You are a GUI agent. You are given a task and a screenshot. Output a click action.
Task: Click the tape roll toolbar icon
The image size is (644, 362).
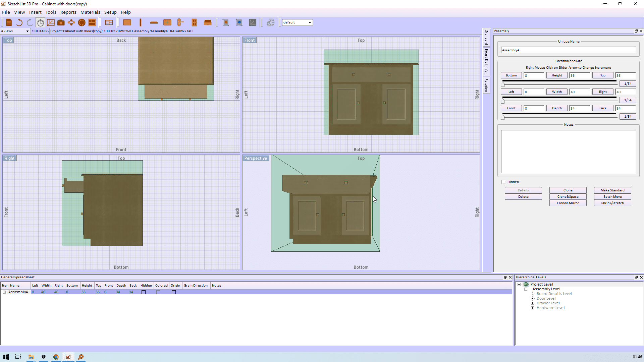270,22
